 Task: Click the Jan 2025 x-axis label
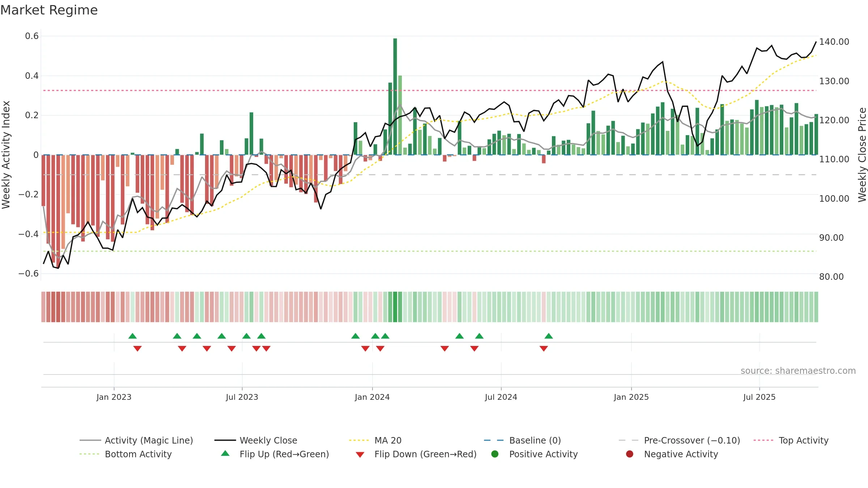click(x=631, y=397)
